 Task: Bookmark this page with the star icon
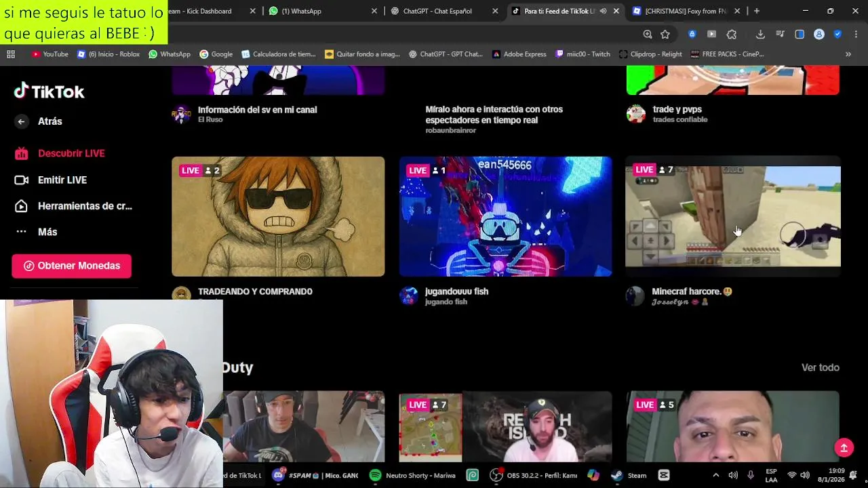click(x=665, y=34)
